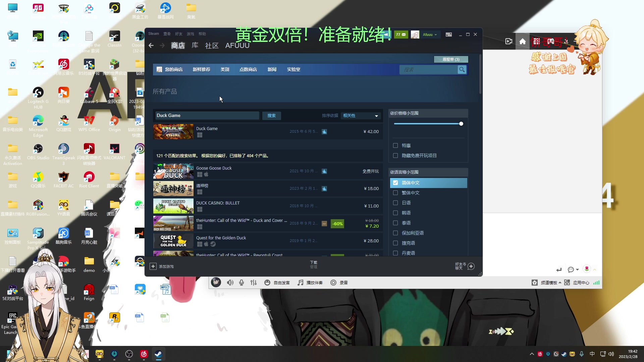
Task: Open the Steam menu in the title bar
Action: pyautogui.click(x=154, y=34)
